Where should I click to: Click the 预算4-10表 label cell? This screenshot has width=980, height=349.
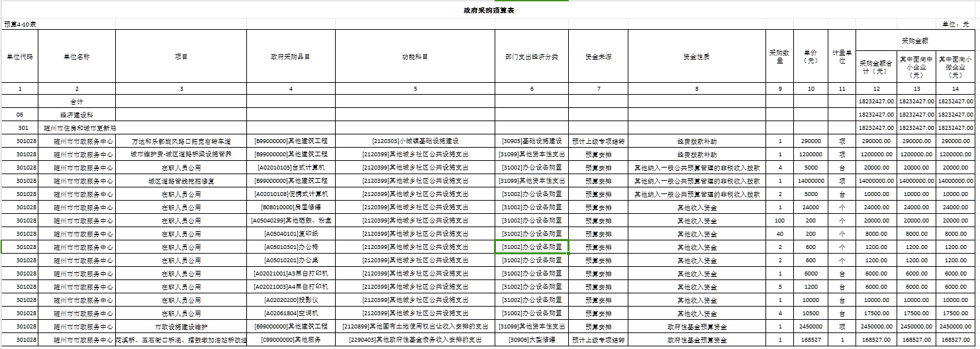(x=20, y=24)
